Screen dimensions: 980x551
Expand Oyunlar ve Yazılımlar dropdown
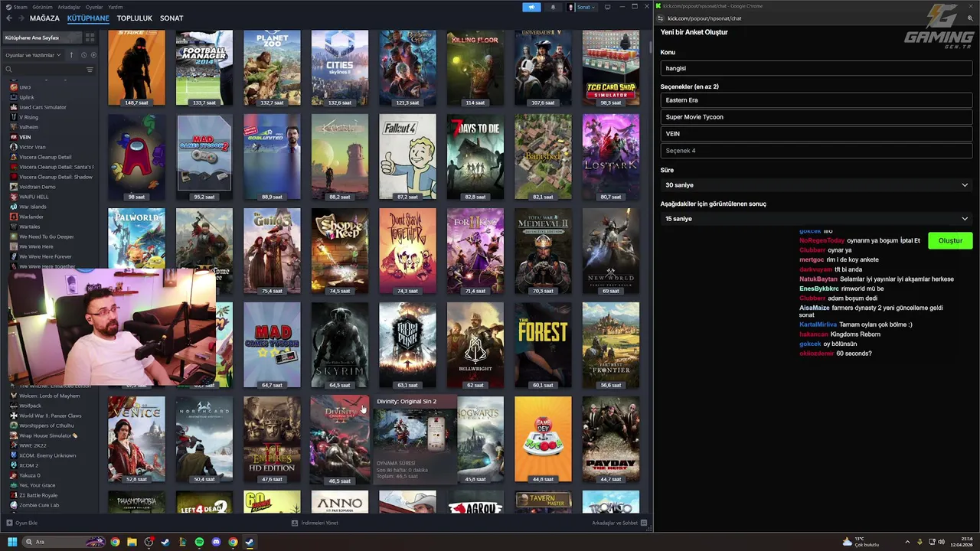tap(33, 55)
